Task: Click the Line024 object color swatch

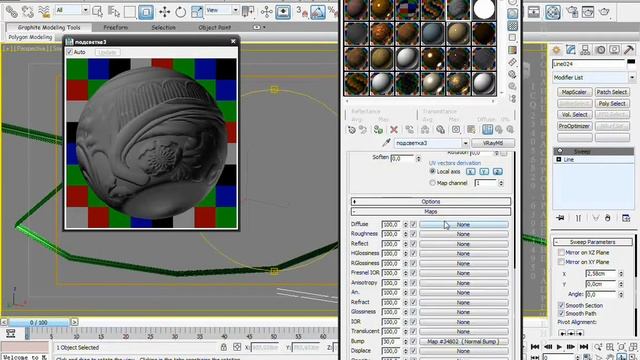Action: tap(631, 62)
